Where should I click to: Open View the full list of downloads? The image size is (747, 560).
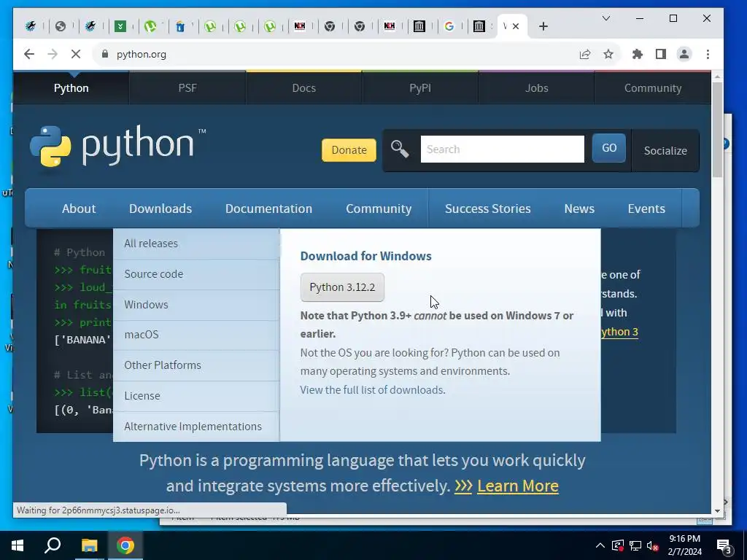point(373,390)
